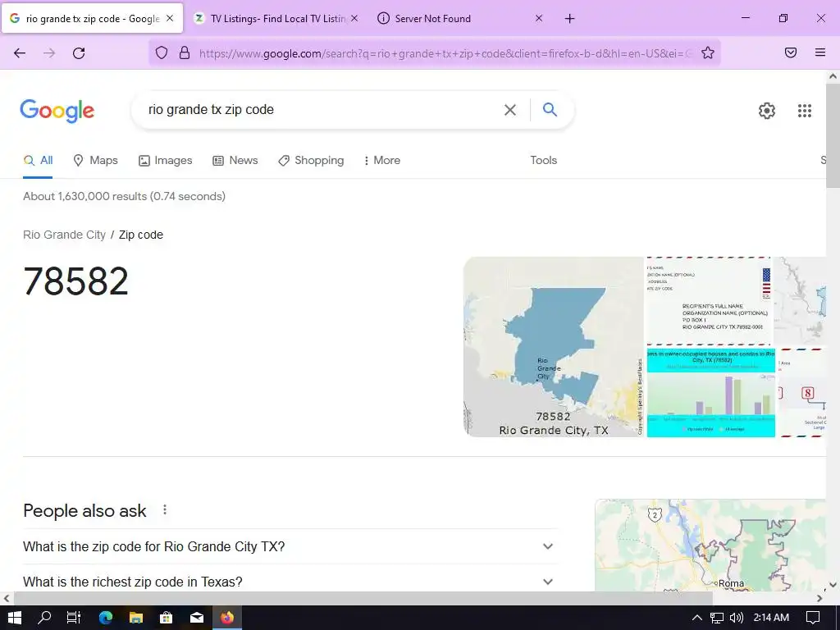The height and width of the screenshot is (630, 840).
Task: Click the forward navigation arrow
Action: pyautogui.click(x=49, y=52)
